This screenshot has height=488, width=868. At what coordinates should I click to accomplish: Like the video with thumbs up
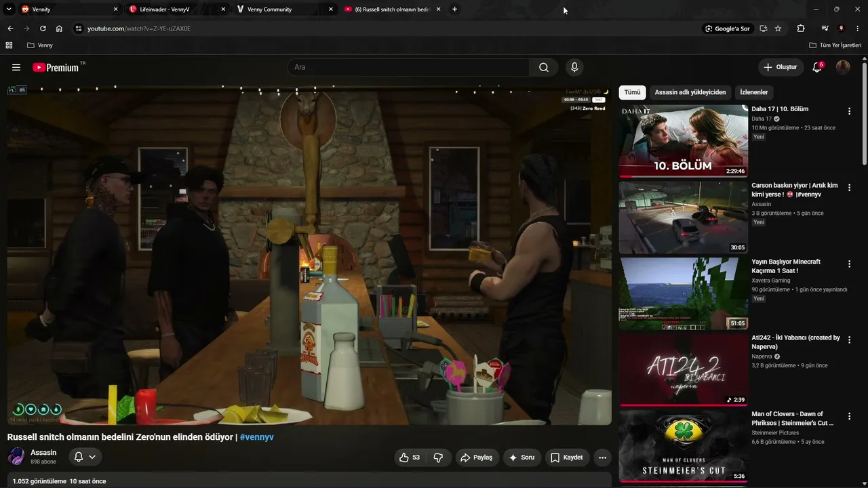click(410, 457)
